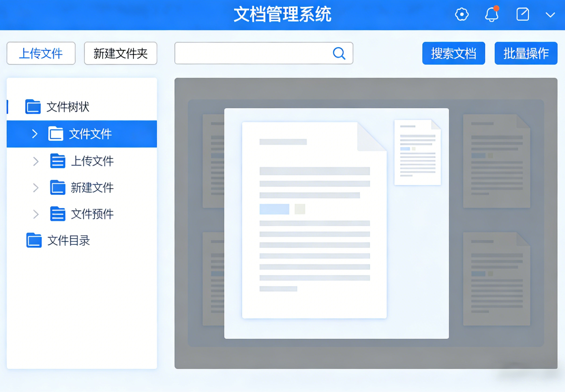
Task: Click the 文件树状 folder icon
Action: pyautogui.click(x=33, y=107)
